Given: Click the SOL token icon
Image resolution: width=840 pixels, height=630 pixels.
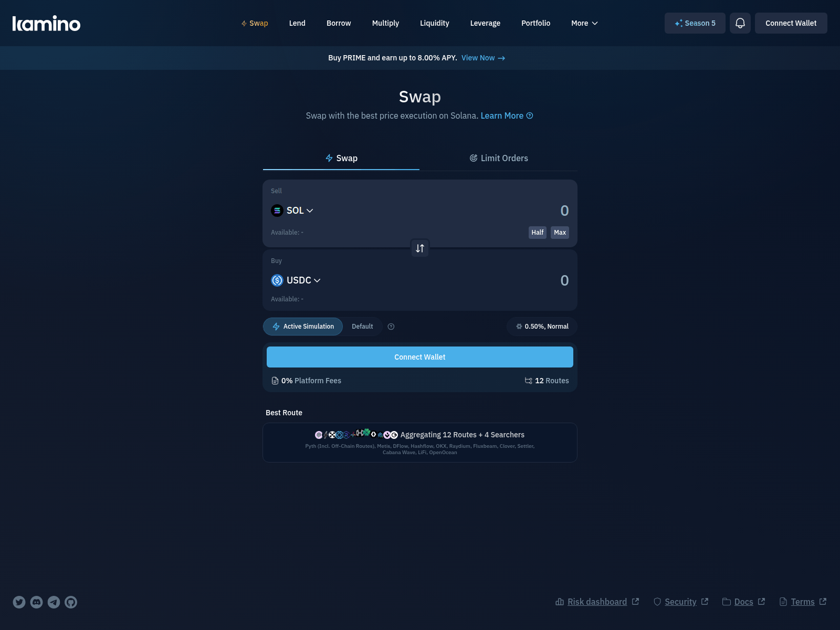Looking at the screenshot, I should pos(277,211).
